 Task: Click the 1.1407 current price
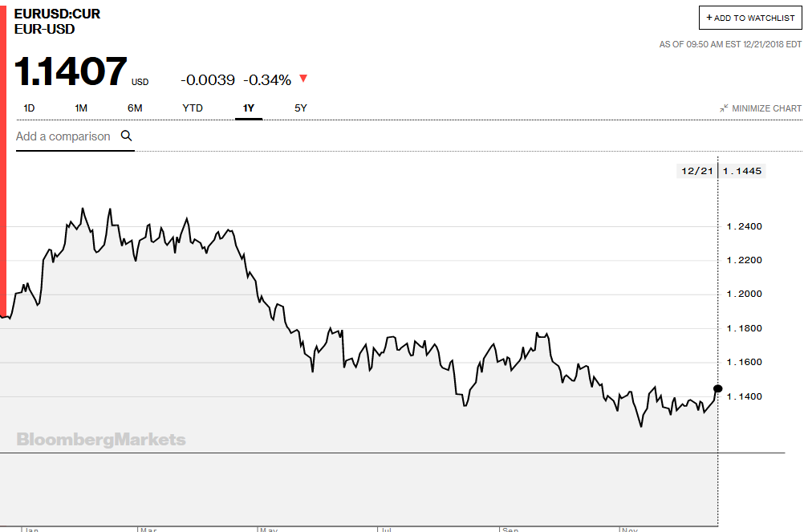coord(71,71)
